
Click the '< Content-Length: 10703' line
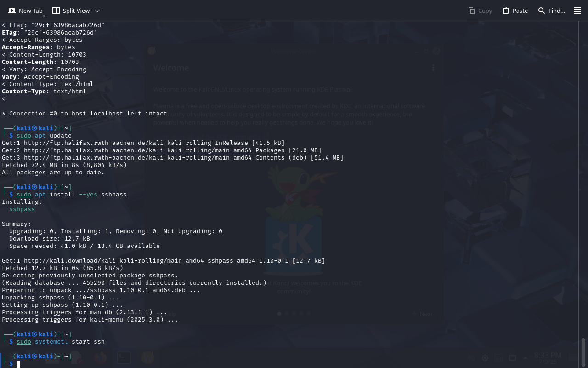click(x=44, y=55)
